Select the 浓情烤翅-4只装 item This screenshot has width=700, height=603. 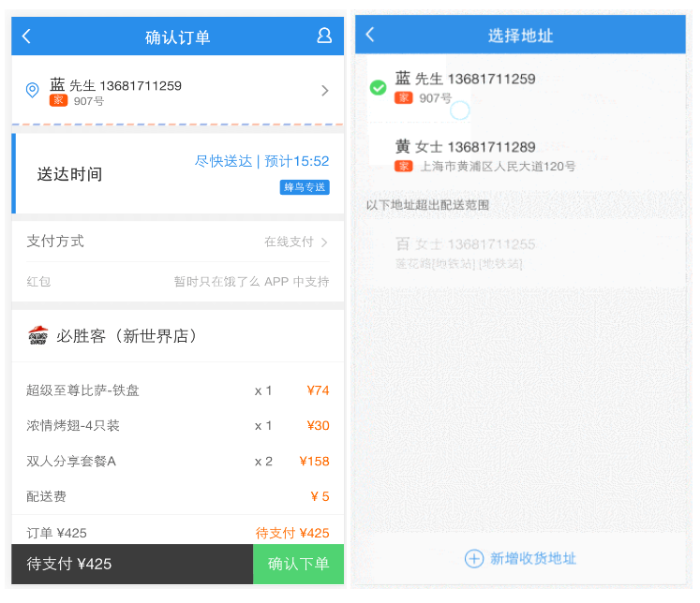click(x=73, y=425)
